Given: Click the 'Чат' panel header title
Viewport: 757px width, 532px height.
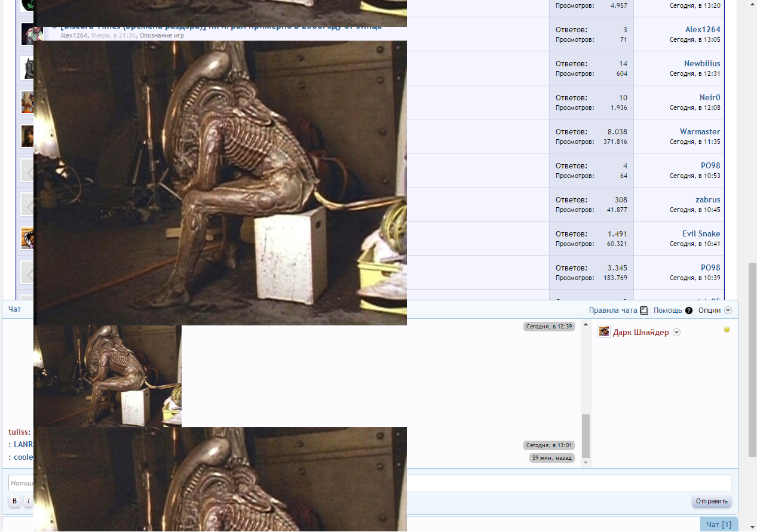Looking at the screenshot, I should pyautogui.click(x=14, y=309).
